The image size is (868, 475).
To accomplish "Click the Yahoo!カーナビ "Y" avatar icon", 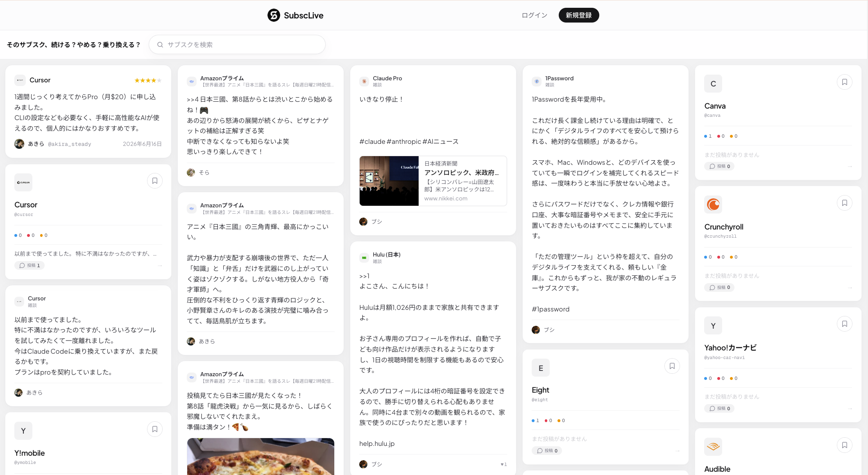I will click(x=713, y=325).
